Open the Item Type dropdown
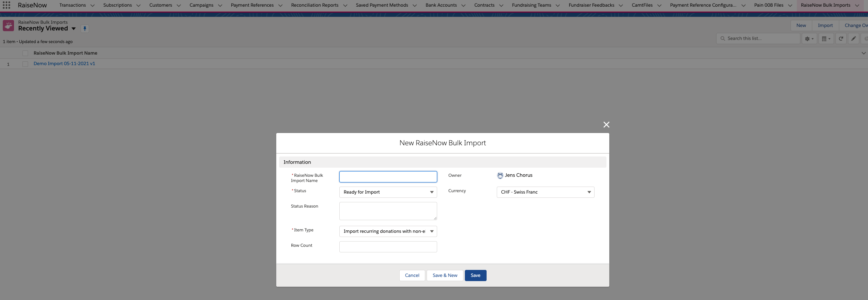Image resolution: width=868 pixels, height=300 pixels. tap(388, 231)
